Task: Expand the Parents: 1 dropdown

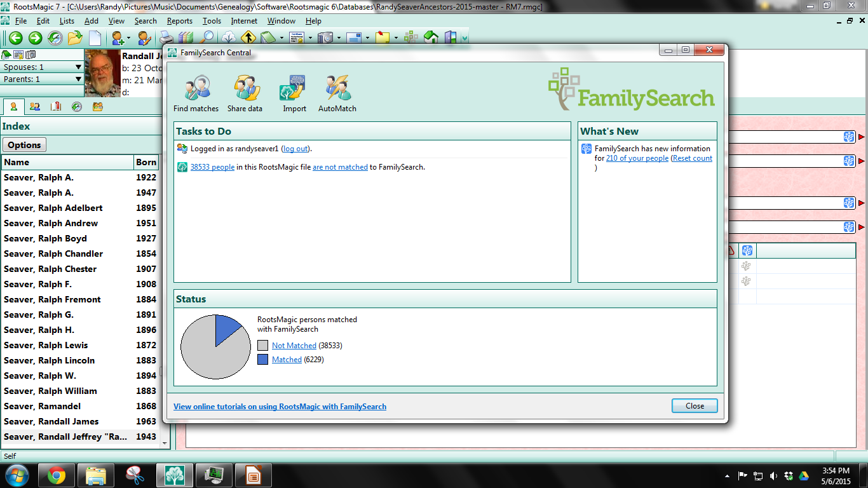Action: click(78, 79)
